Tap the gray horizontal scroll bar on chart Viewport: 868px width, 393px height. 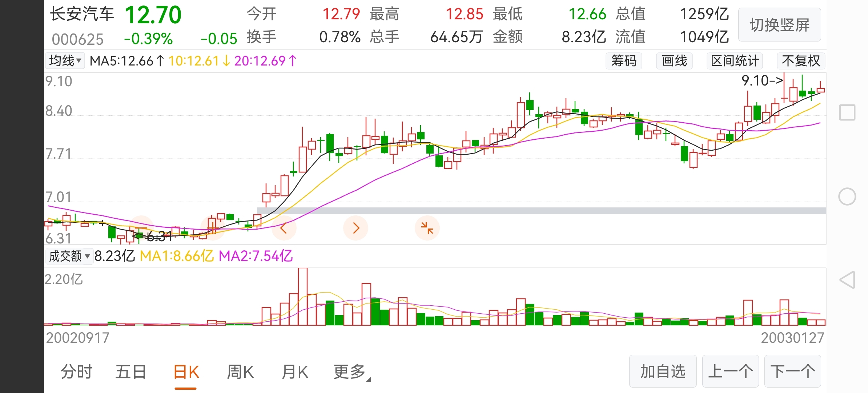[542, 211]
